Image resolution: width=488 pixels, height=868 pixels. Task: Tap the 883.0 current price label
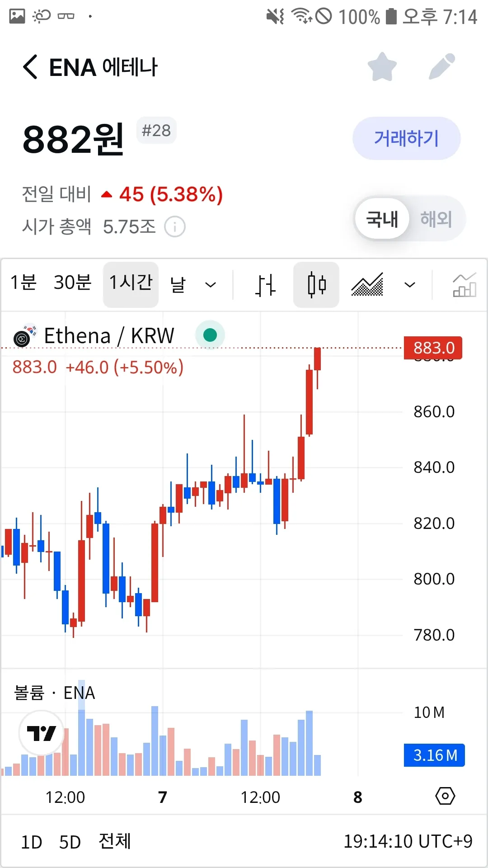[433, 348]
